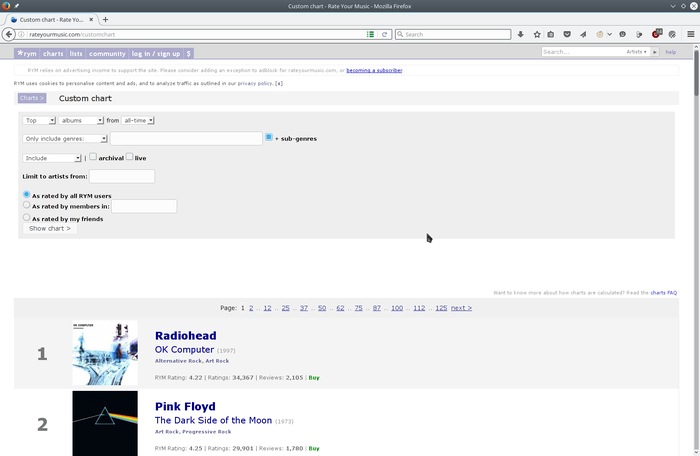This screenshot has height=456, width=700.
Task: Enable the live checkbox
Action: tap(129, 156)
